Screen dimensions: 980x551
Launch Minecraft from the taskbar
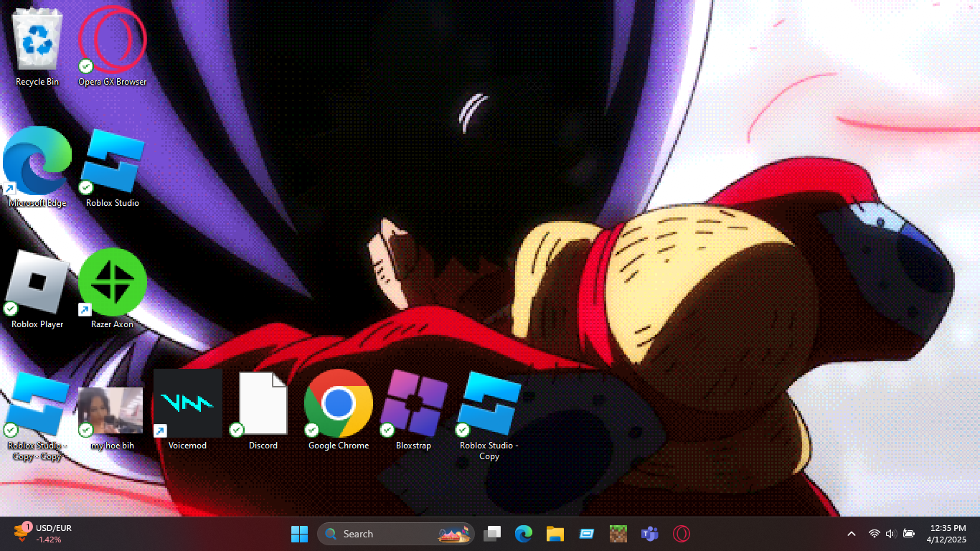pos(618,534)
